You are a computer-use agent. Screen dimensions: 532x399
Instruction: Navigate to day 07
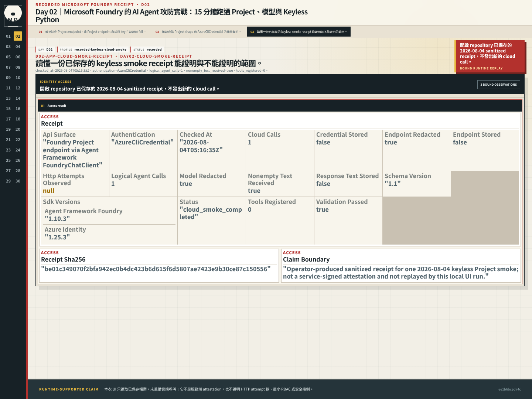[8, 67]
